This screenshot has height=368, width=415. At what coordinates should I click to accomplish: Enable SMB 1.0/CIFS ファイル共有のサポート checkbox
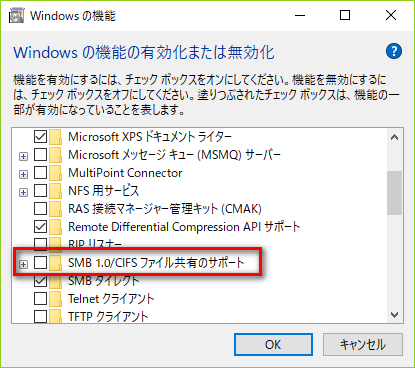(40, 263)
